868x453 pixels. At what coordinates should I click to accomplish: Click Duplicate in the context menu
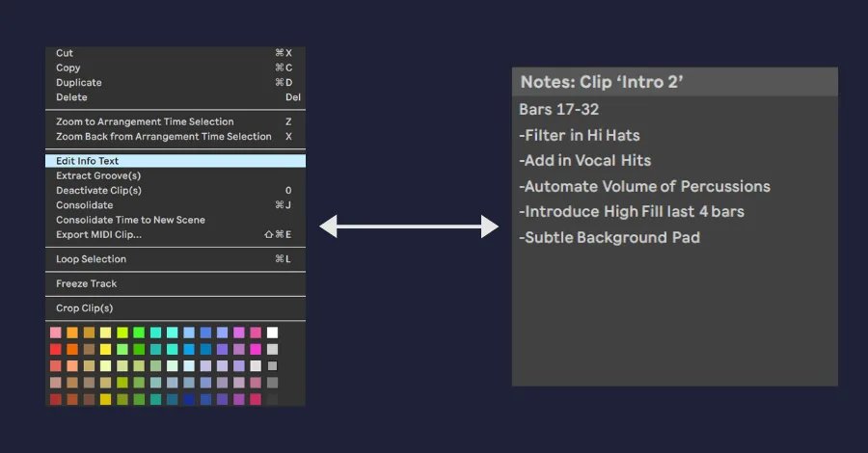pyautogui.click(x=175, y=83)
